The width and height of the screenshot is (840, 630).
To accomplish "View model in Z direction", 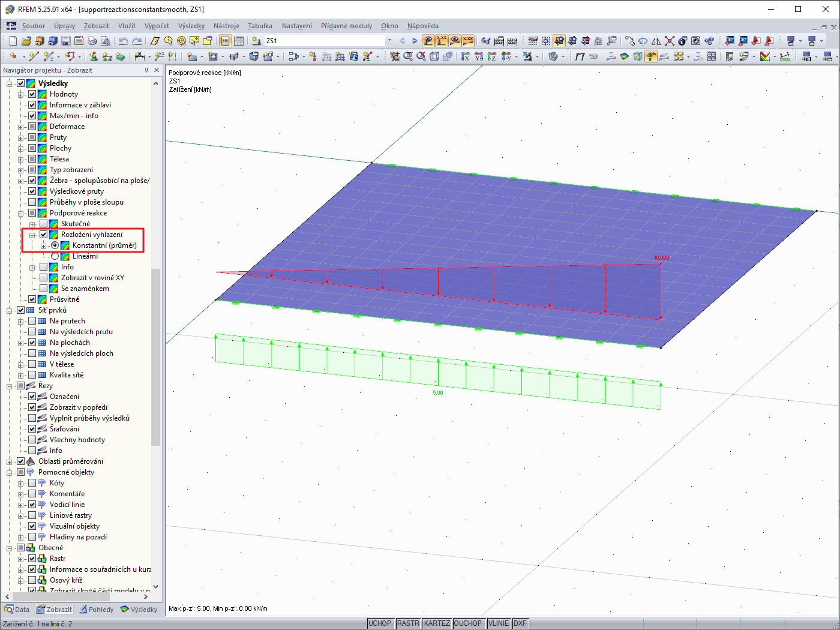I will click(x=492, y=56).
